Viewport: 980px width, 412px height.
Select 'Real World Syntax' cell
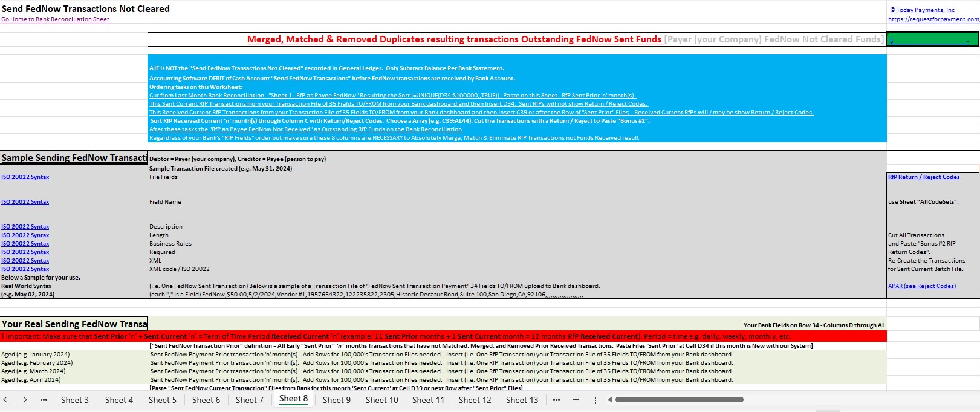[x=27, y=286]
